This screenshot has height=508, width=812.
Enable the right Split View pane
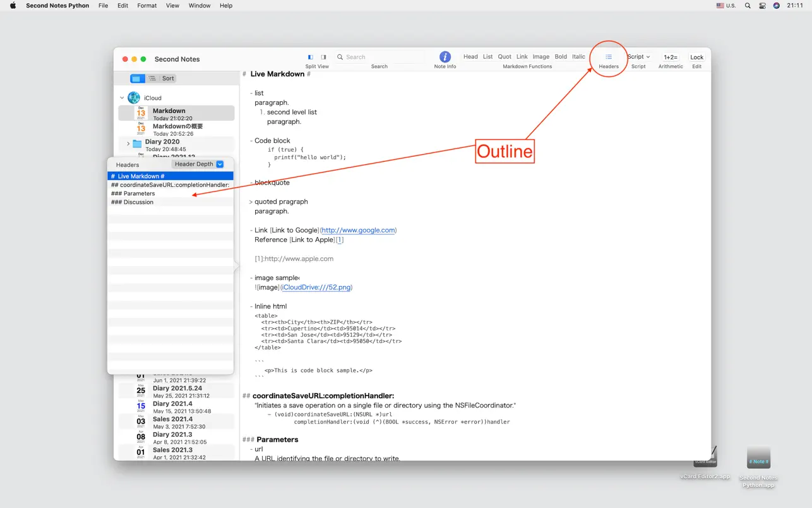pyautogui.click(x=324, y=57)
